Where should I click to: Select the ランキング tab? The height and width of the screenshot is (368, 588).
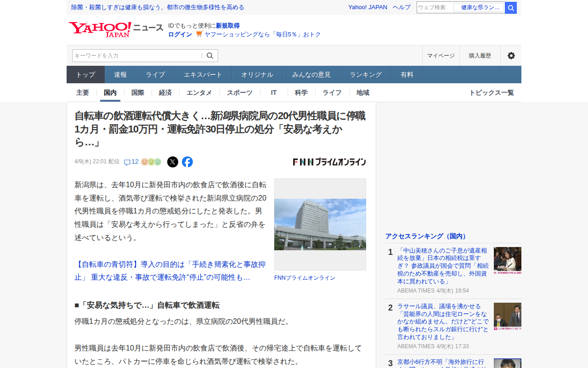pos(366,75)
